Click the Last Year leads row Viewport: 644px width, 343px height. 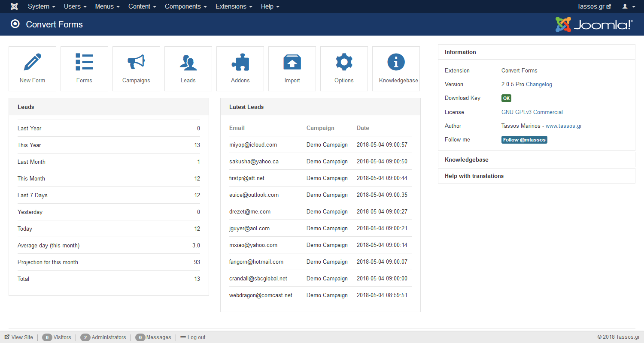point(109,128)
